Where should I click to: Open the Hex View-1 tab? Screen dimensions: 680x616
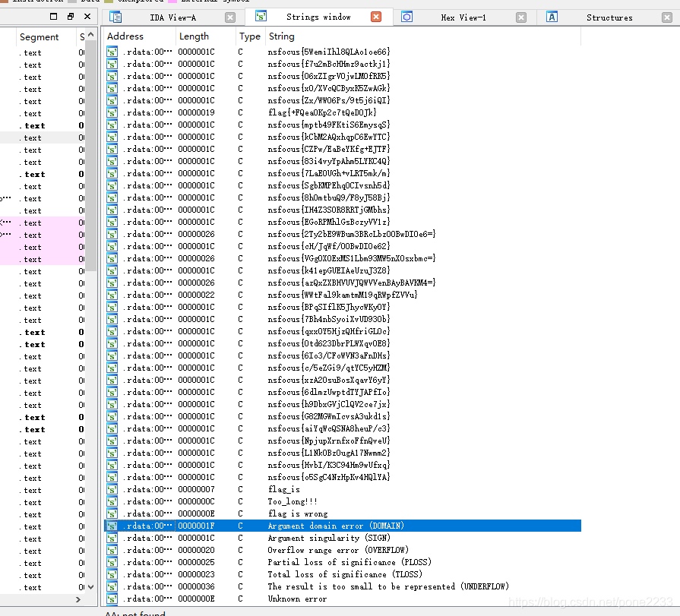pos(463,17)
